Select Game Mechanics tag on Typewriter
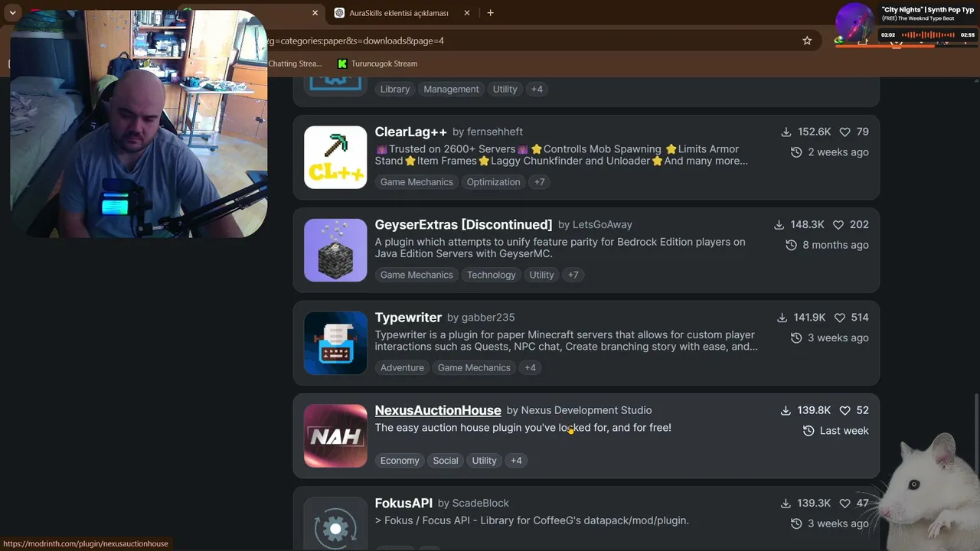Viewport: 980px width, 551px height. click(x=474, y=368)
